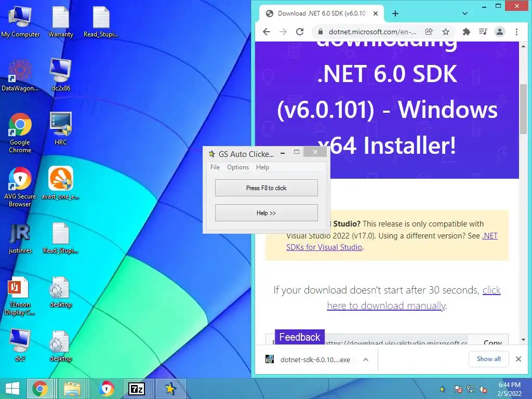Image resolution: width=532 pixels, height=399 pixels.
Task: Open AVG Secure Browser desktop shortcut
Action: click(20, 187)
